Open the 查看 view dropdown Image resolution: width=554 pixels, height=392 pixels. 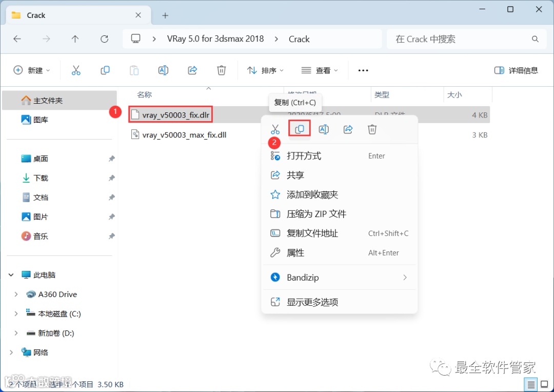(320, 70)
